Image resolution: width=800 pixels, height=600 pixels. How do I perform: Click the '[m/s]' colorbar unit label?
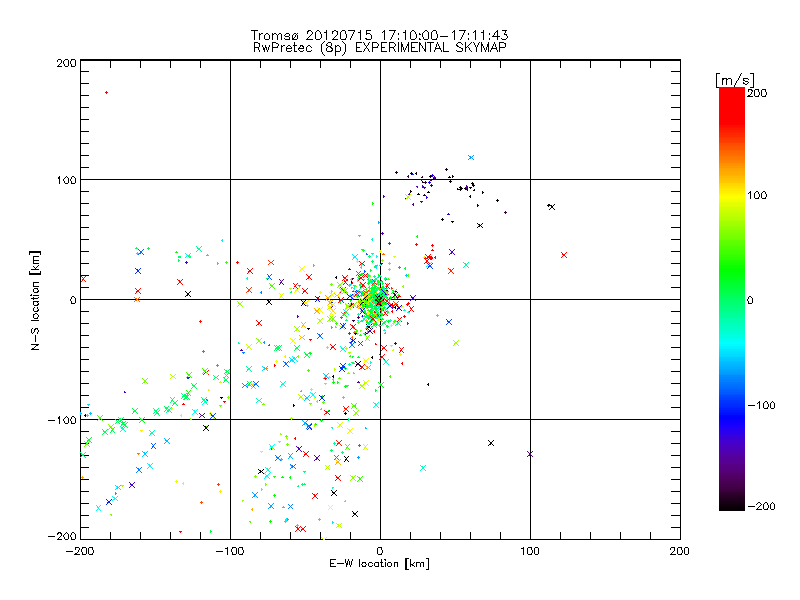pos(734,80)
